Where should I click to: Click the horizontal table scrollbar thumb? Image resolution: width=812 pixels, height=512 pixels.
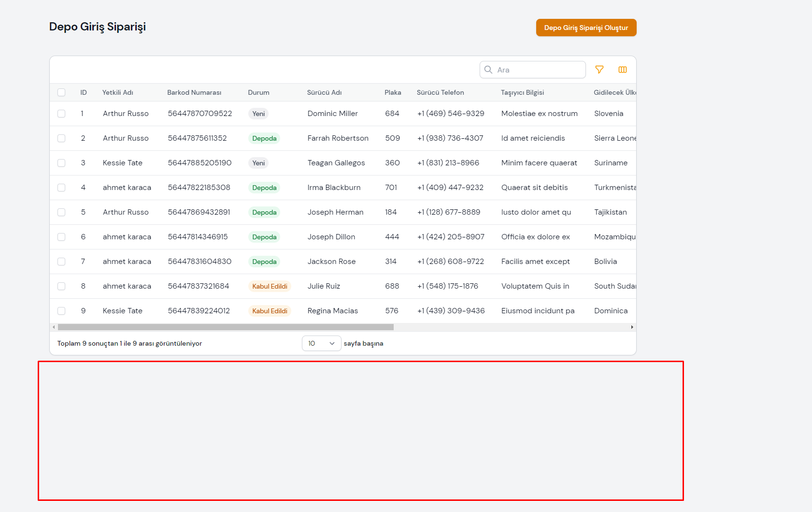(x=226, y=327)
